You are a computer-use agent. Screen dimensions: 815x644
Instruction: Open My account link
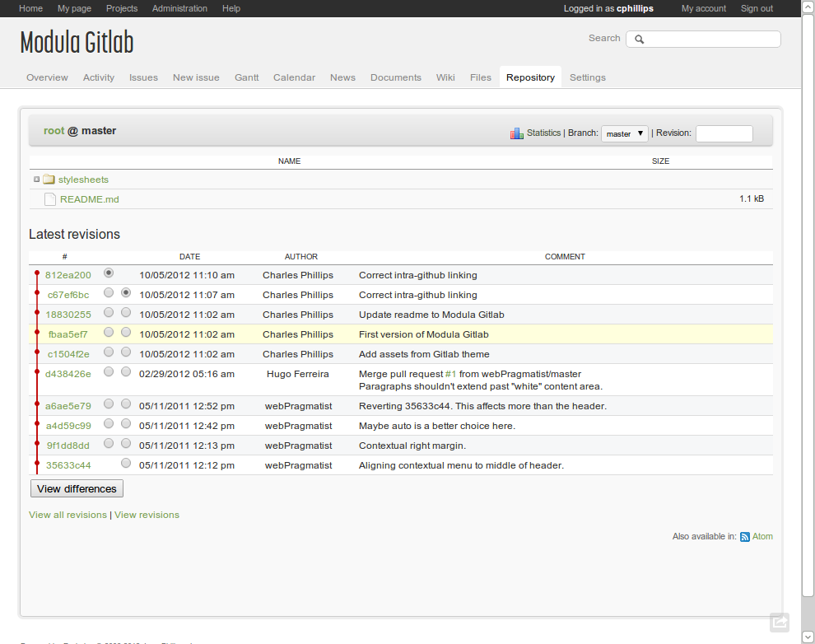coord(704,8)
